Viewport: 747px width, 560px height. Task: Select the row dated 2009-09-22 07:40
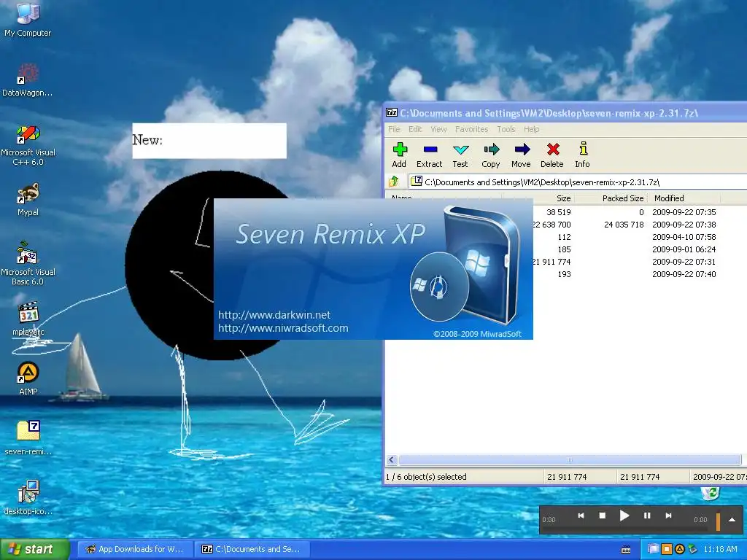(x=684, y=274)
